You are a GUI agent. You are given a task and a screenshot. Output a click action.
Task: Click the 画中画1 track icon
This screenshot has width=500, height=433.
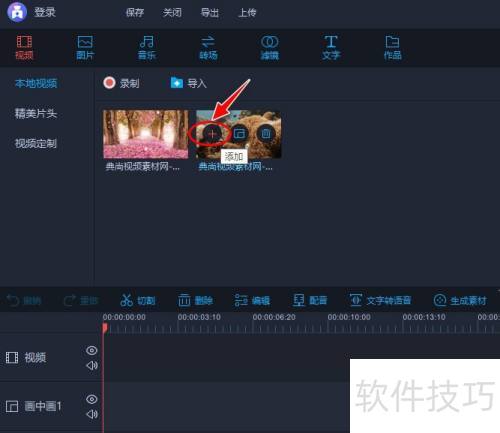click(x=12, y=406)
